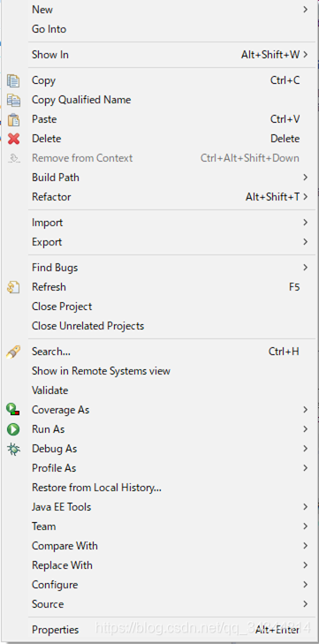Viewport: 319px width, 644px height.
Task: Click the green Run As icon
Action: coord(13,429)
